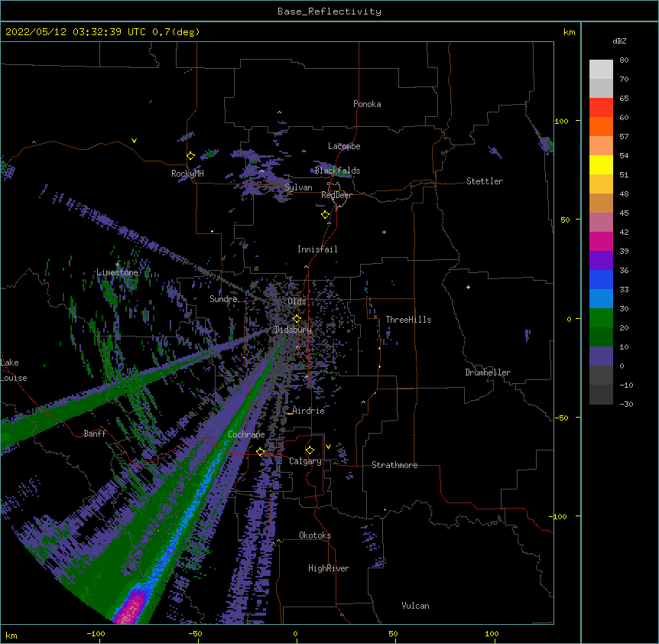Screen dimensions: 659x644
Task: Click the Blackfalds city label
Action: click(337, 171)
